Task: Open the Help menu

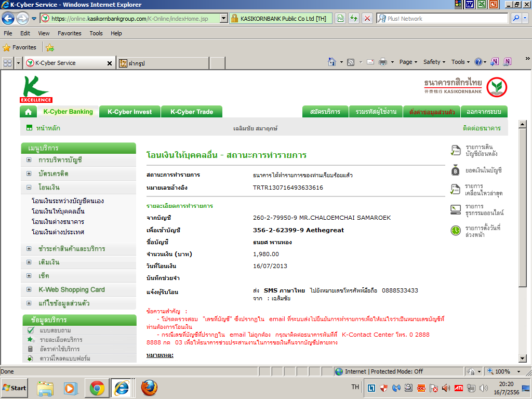Action: pyautogui.click(x=116, y=33)
